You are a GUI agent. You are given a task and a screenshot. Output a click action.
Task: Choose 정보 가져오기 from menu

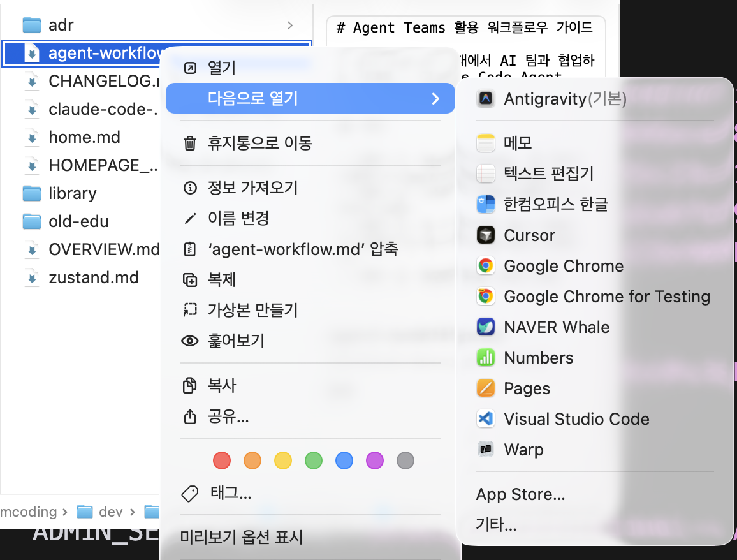pos(310,188)
